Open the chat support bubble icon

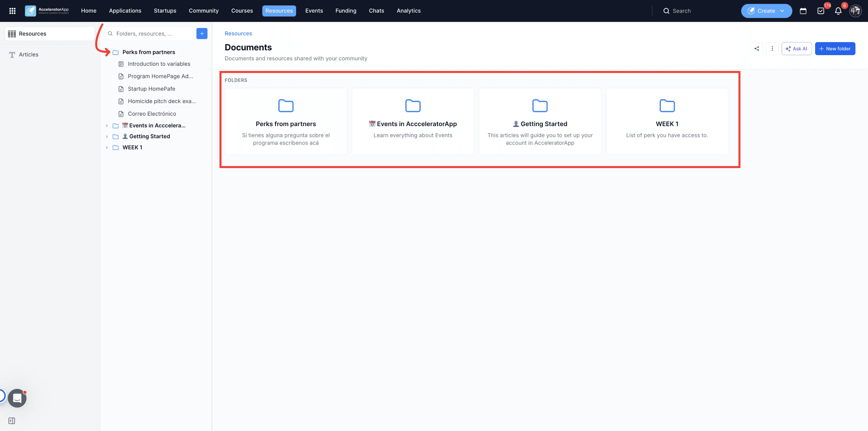pyautogui.click(x=17, y=398)
